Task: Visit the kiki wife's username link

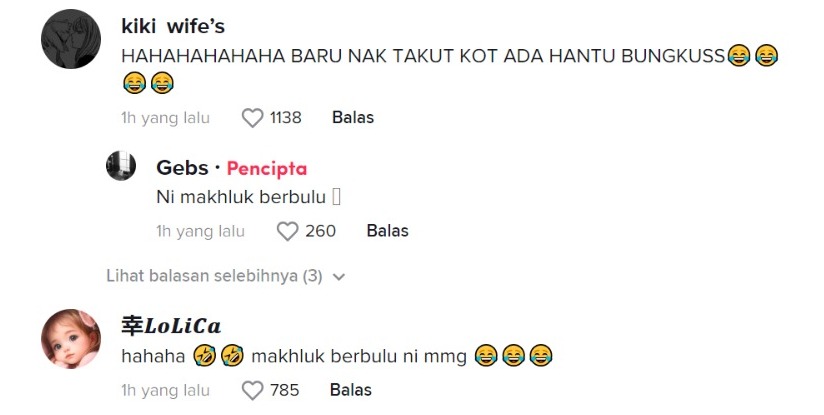Action: pos(179,25)
